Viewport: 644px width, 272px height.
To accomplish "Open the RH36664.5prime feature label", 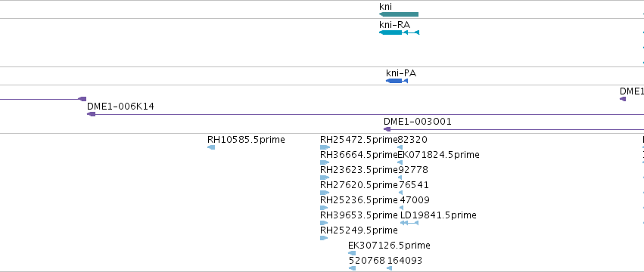I will (359, 155).
